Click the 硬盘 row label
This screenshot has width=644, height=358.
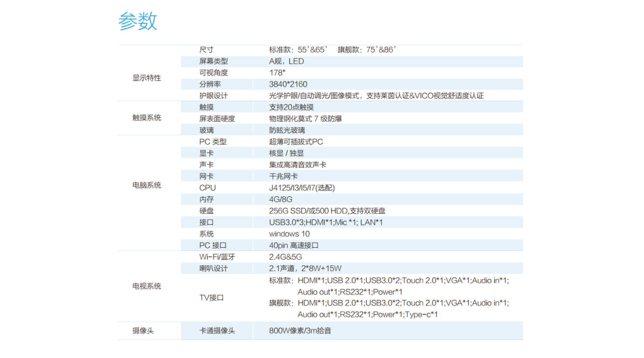[206, 211]
